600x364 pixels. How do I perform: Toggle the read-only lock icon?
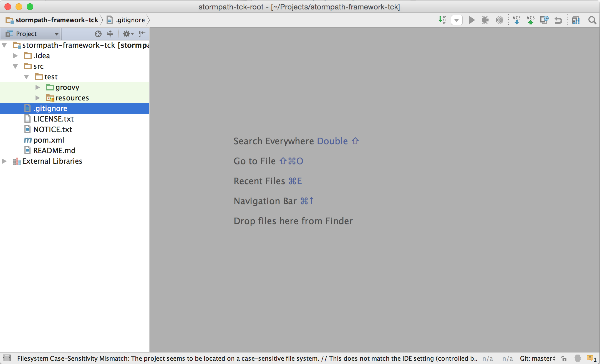pyautogui.click(x=564, y=358)
